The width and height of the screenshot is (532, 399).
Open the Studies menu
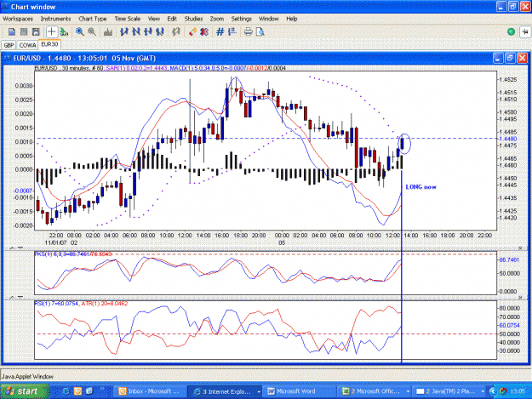click(193, 19)
